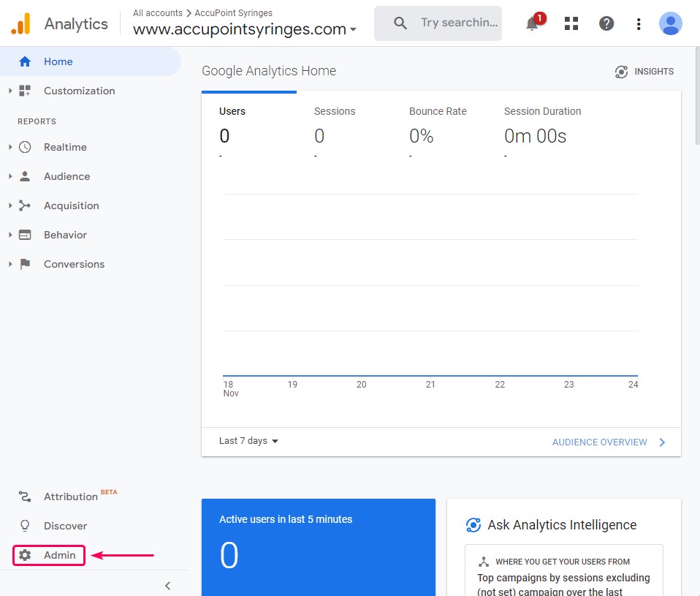Click the arrow next to Audience Overview
The image size is (700, 596).
click(662, 442)
